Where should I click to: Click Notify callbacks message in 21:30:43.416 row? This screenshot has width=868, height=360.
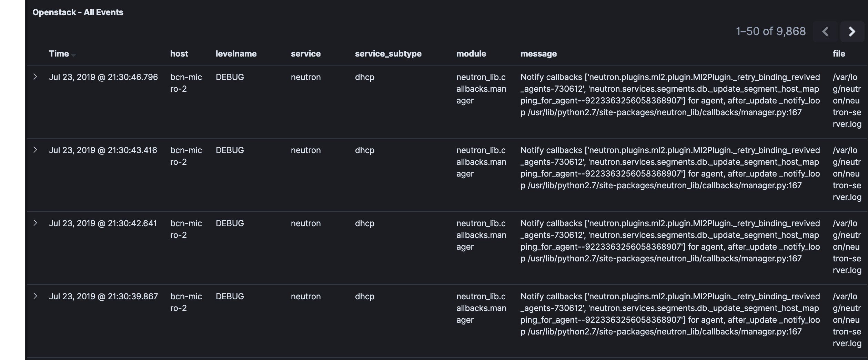pos(670,168)
